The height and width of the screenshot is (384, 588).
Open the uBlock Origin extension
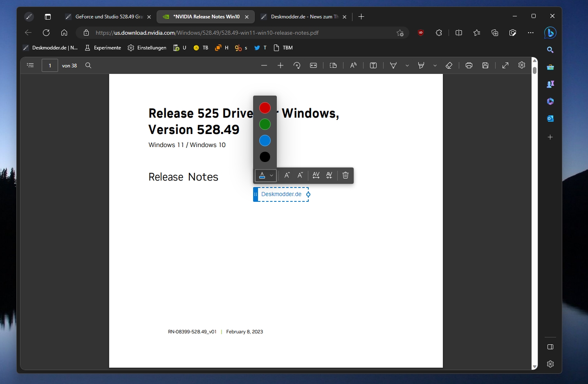coord(421,33)
